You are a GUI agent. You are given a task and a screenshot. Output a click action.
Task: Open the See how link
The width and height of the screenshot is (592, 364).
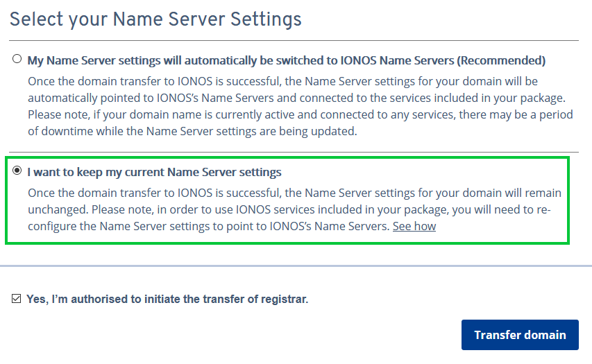[x=414, y=226]
